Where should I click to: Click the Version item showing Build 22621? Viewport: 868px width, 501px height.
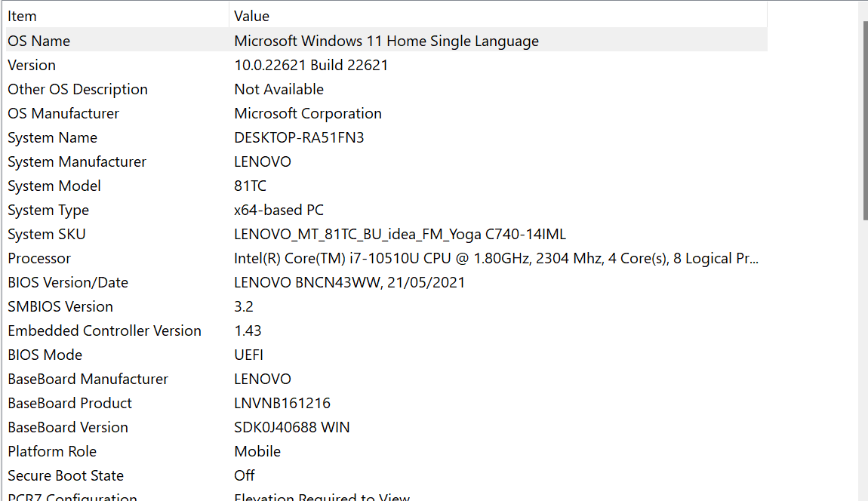click(302, 65)
